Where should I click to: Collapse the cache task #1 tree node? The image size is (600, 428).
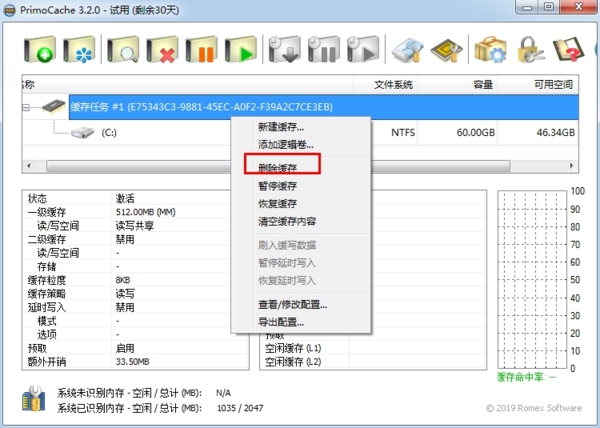tap(26, 107)
